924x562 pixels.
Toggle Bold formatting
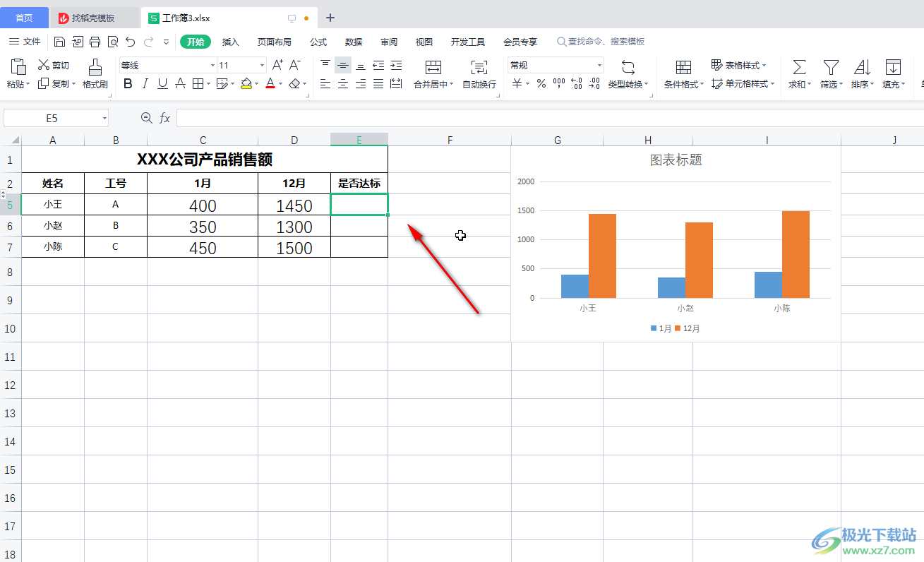click(x=128, y=84)
